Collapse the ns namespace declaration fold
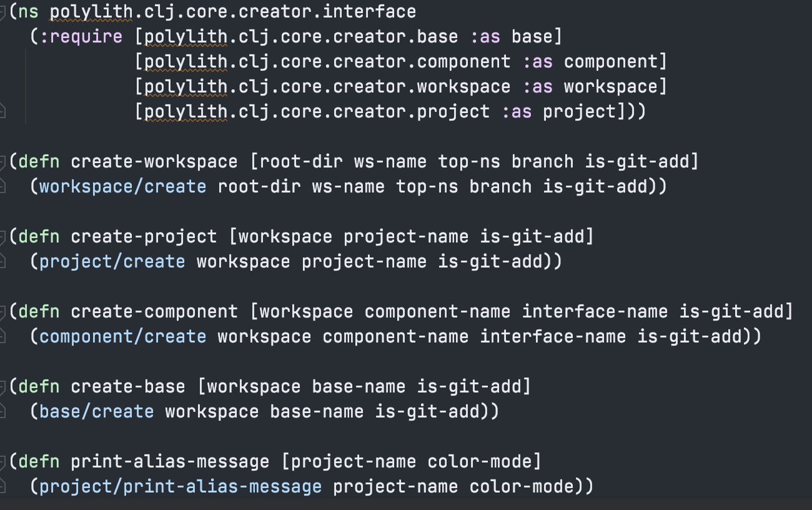812x510 pixels. pos(3,11)
